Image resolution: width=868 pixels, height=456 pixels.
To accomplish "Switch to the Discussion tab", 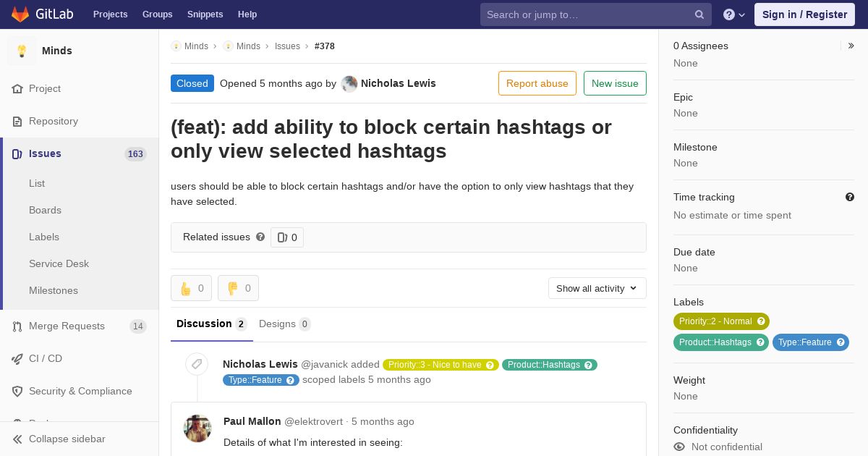I will coord(212,324).
